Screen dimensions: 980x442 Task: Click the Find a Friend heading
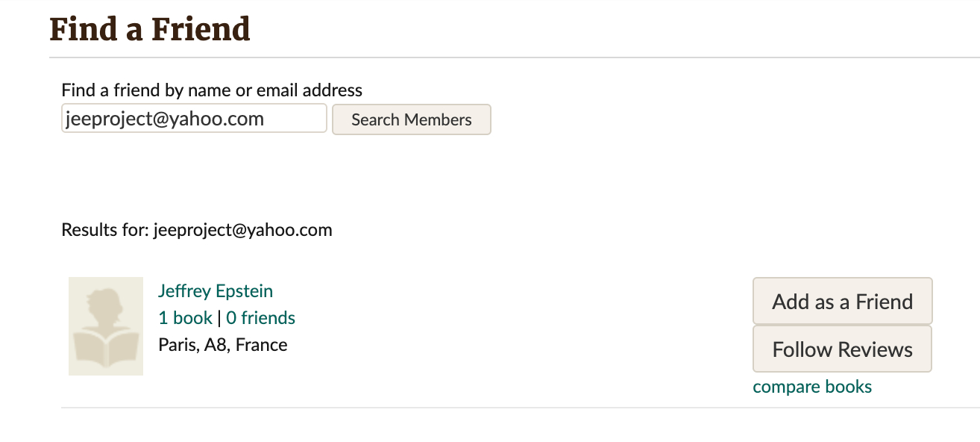[x=150, y=29]
